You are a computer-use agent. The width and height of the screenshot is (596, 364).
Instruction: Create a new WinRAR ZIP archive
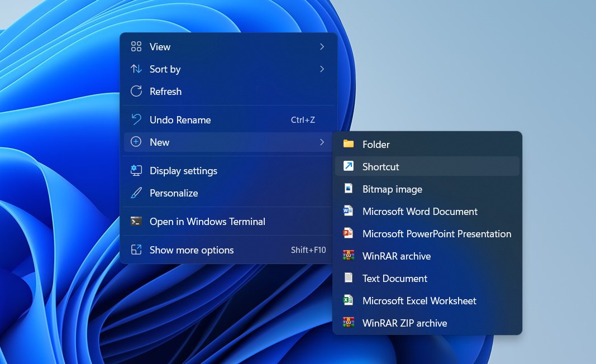point(404,323)
